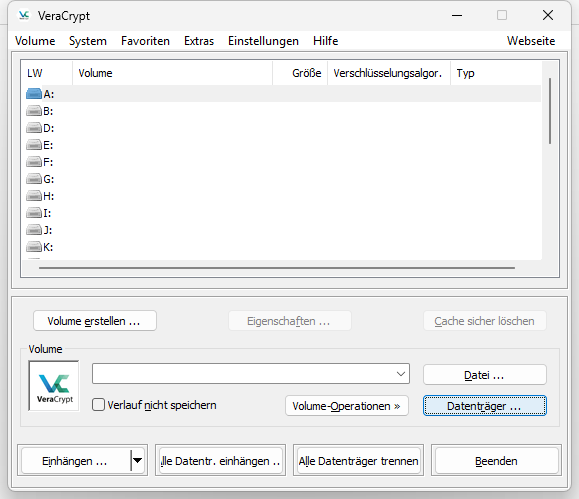The width and height of the screenshot is (579, 499).
Task: Select the G: drive icon
Action: coord(34,179)
